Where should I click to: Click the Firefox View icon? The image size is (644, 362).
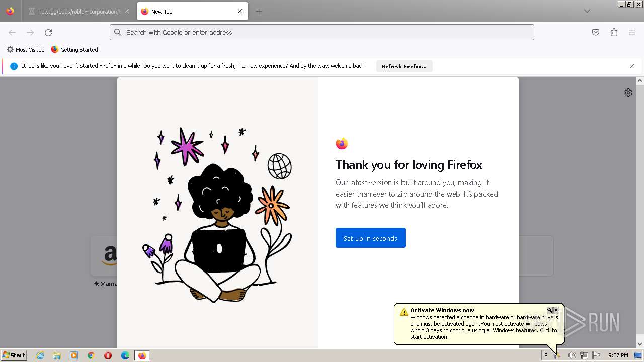[x=10, y=11]
